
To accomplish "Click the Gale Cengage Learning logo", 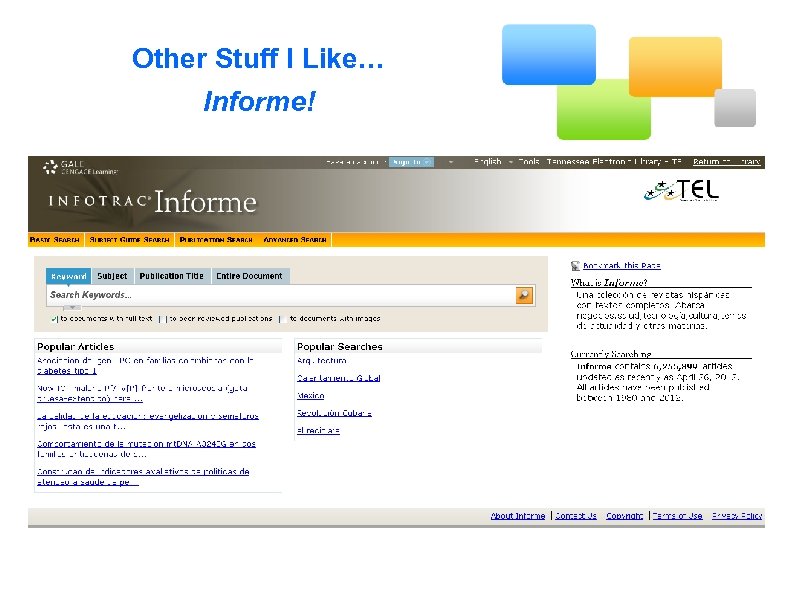I will click(x=80, y=167).
